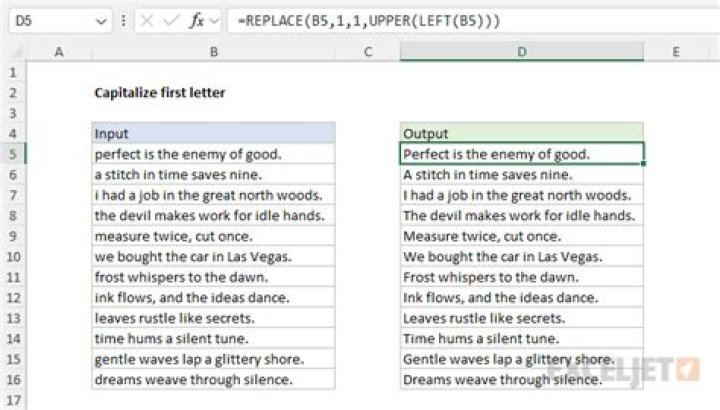Click cell 'a stitch in time saves nine.'
720x410 pixels.
point(214,174)
